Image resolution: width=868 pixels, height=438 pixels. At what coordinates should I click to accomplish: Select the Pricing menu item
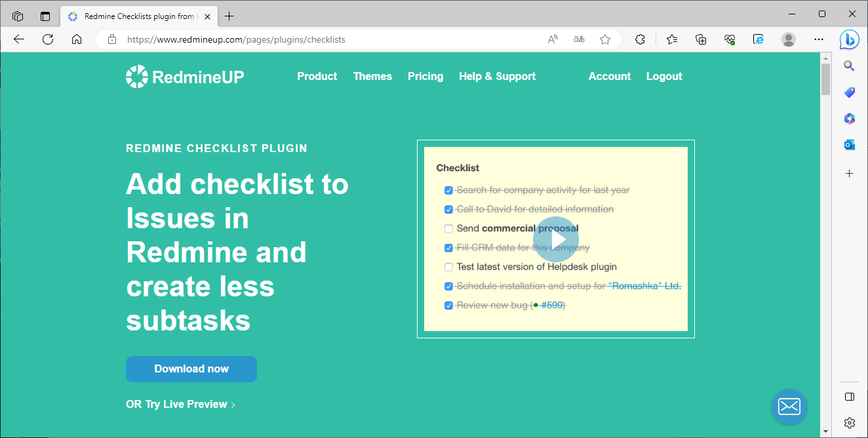coord(425,76)
